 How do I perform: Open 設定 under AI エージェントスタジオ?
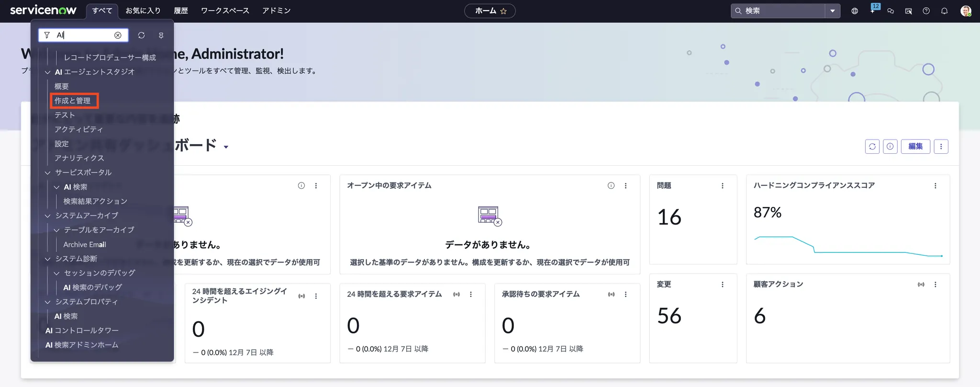pyautogui.click(x=62, y=144)
